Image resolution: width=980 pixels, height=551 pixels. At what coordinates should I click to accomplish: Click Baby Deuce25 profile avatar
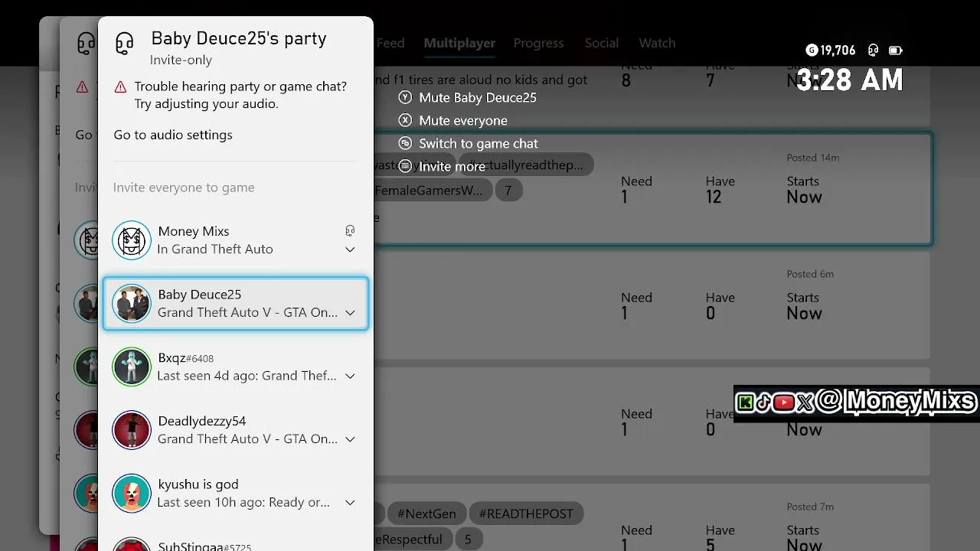tap(132, 304)
